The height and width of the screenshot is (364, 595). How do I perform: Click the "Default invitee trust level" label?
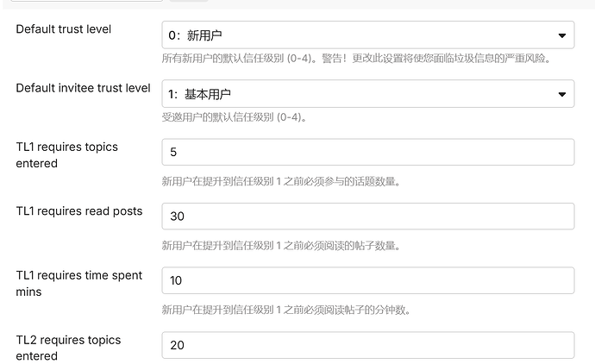[x=83, y=88]
